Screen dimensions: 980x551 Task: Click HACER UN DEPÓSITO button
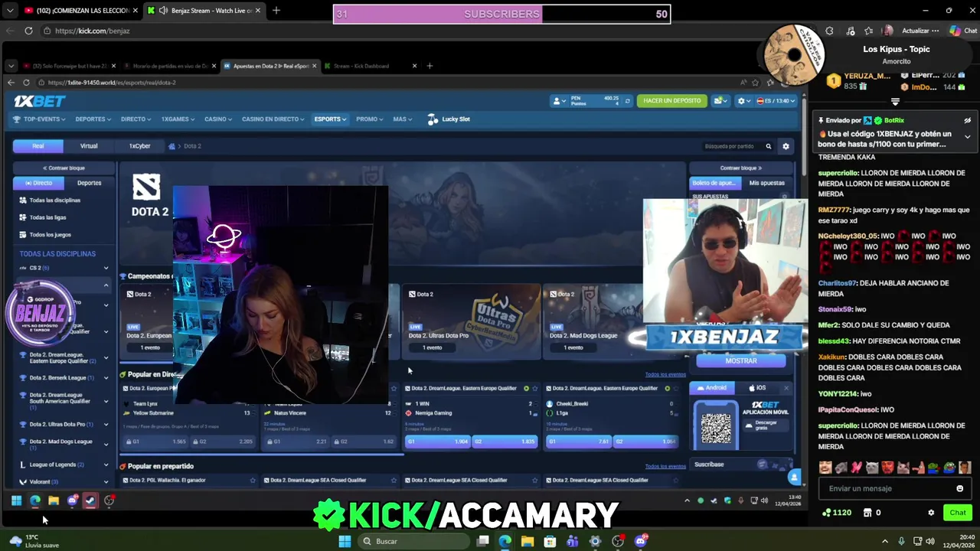click(672, 101)
